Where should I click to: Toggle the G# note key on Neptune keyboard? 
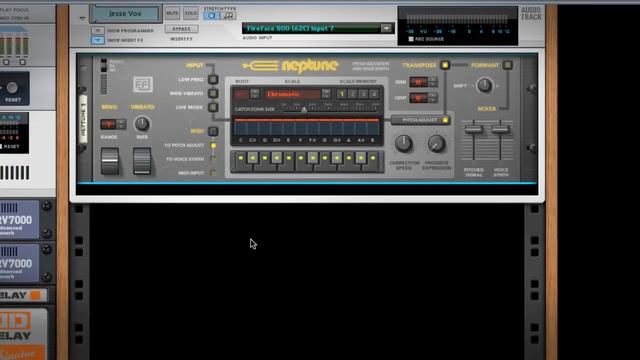[337, 158]
